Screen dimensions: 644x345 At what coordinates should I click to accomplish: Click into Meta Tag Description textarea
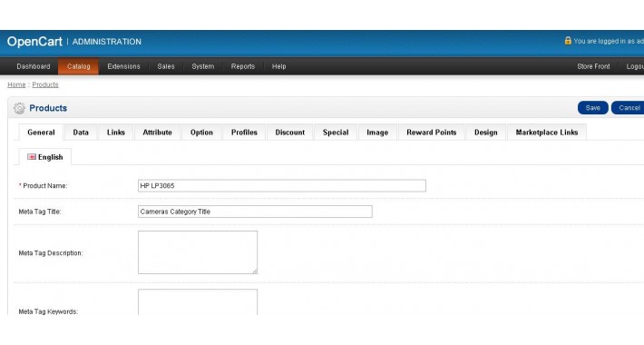point(198,252)
